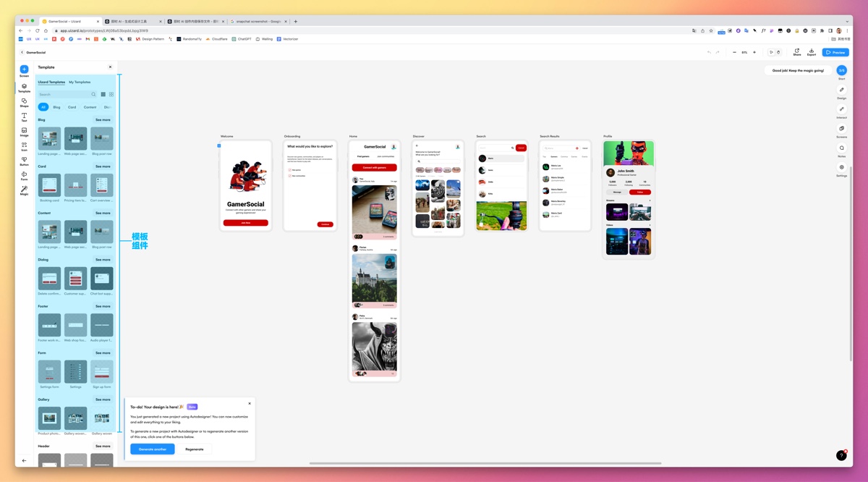Open the Magic tool in left sidebar
Viewport: 868px width, 482px height.
(x=24, y=190)
